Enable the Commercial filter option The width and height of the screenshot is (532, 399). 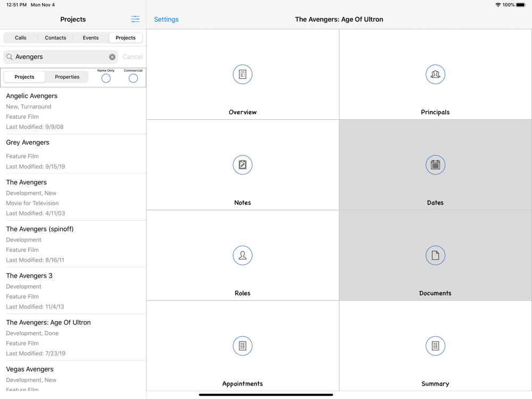pos(133,78)
